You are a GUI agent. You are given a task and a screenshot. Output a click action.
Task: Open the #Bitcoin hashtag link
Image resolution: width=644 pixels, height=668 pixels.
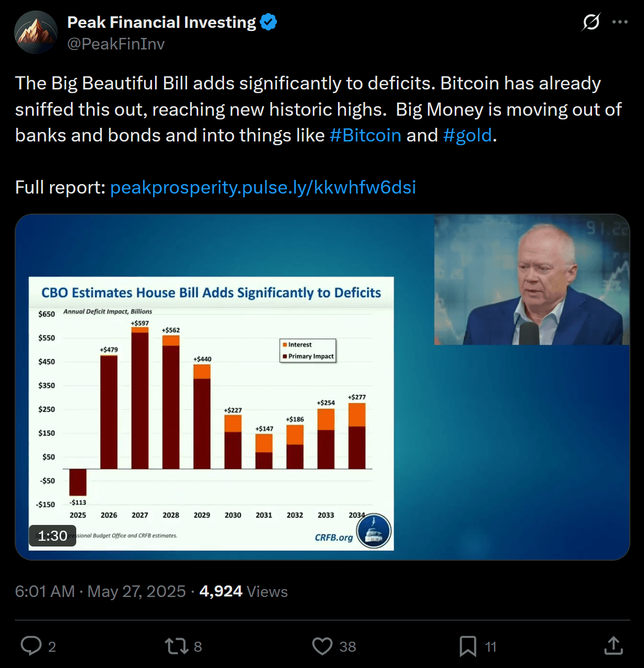point(365,135)
